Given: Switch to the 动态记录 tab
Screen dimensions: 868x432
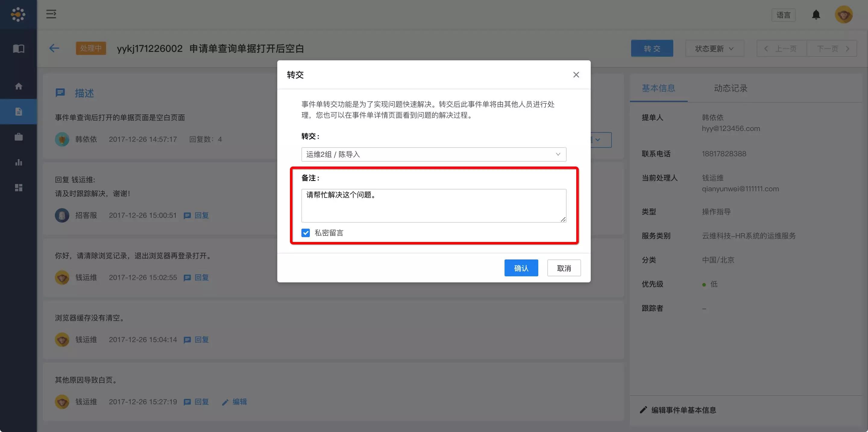Looking at the screenshot, I should point(731,88).
